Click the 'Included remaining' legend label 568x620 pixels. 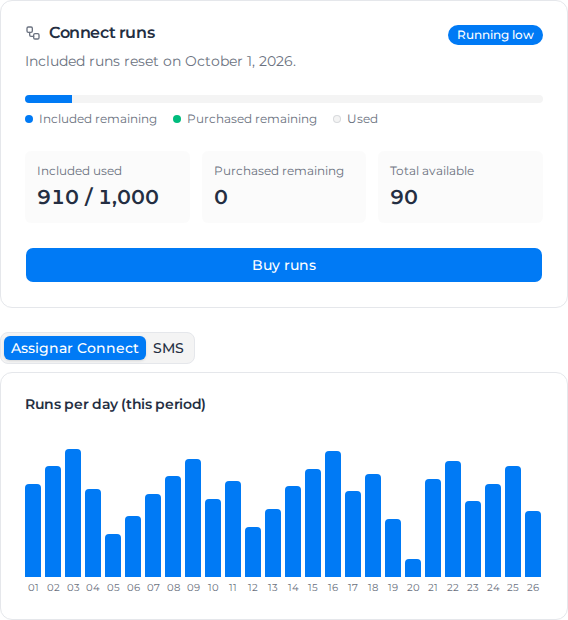point(98,119)
